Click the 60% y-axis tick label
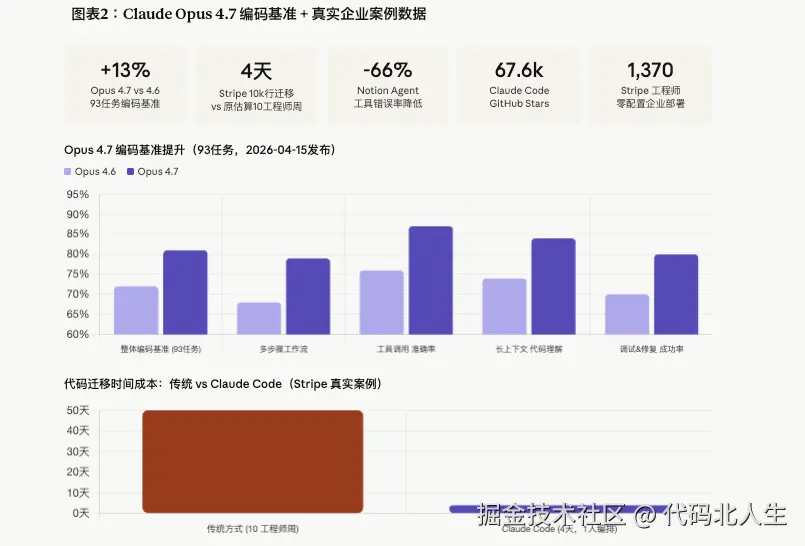The height and width of the screenshot is (546, 805). pos(78,334)
